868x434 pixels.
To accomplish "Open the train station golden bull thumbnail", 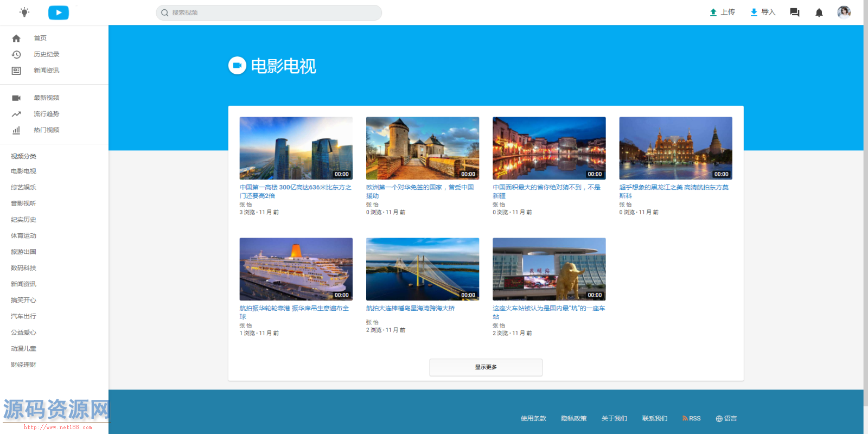I will (x=549, y=269).
